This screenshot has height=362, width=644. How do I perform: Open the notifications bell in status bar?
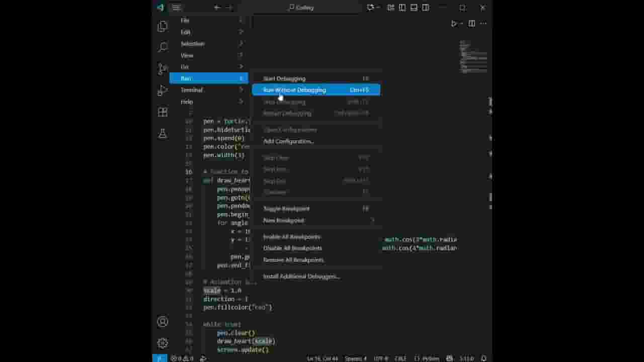pyautogui.click(x=484, y=358)
